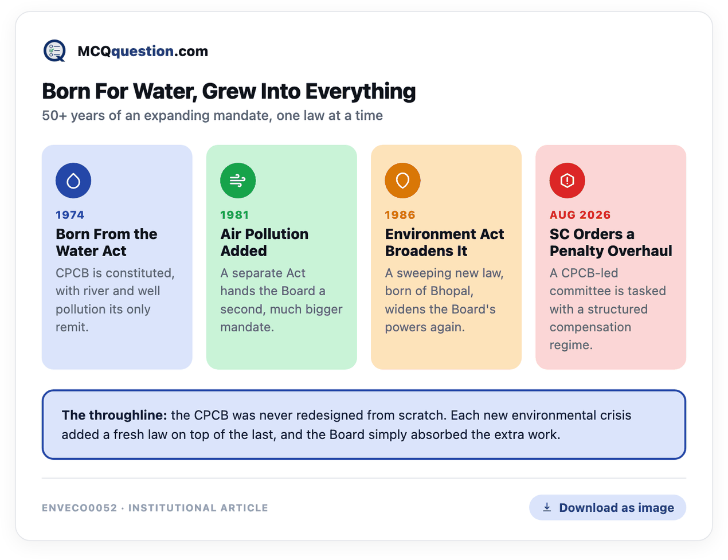Viewport: 728px width, 560px height.
Task: Click the blue water droplet icon
Action: (x=73, y=181)
